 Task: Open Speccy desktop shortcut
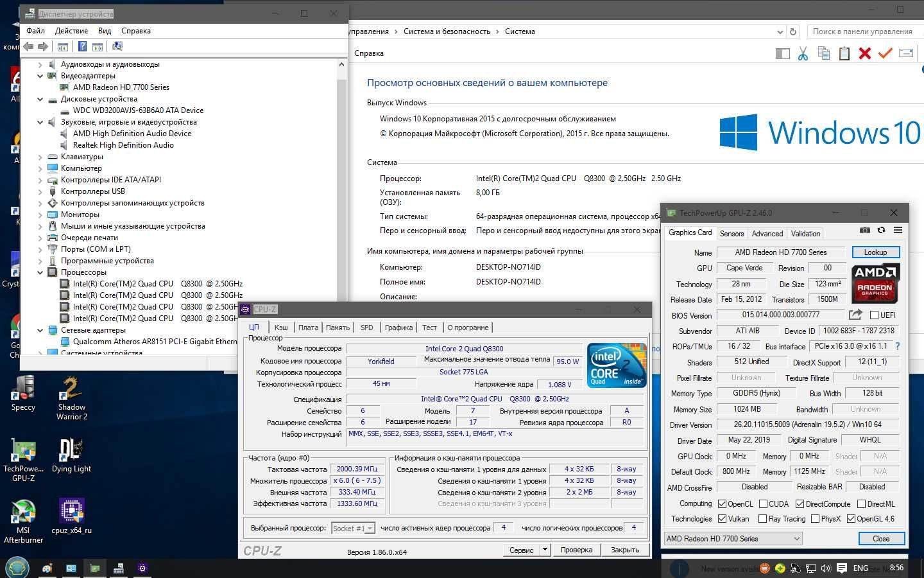pos(23,393)
